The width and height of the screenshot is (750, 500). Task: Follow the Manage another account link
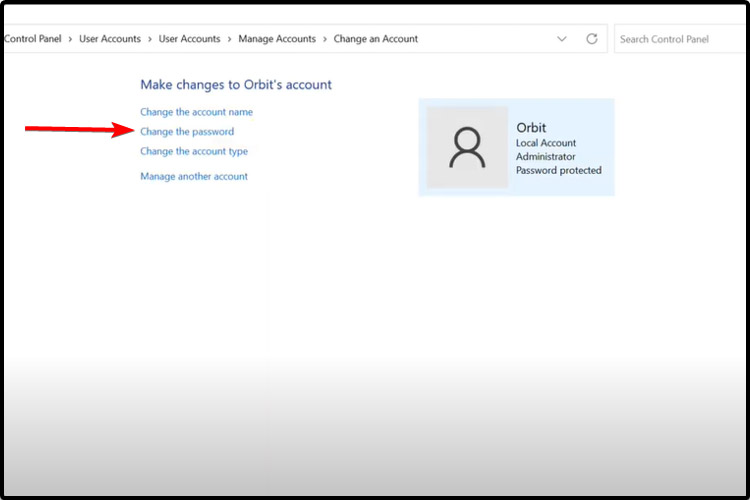[194, 177]
